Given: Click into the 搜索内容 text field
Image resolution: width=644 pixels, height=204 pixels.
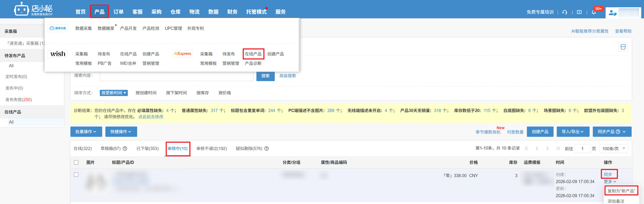Looking at the screenshot, I should [x=176, y=76].
